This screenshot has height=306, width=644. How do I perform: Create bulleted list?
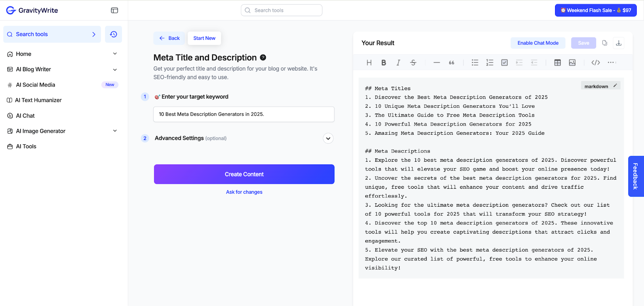[x=475, y=63]
